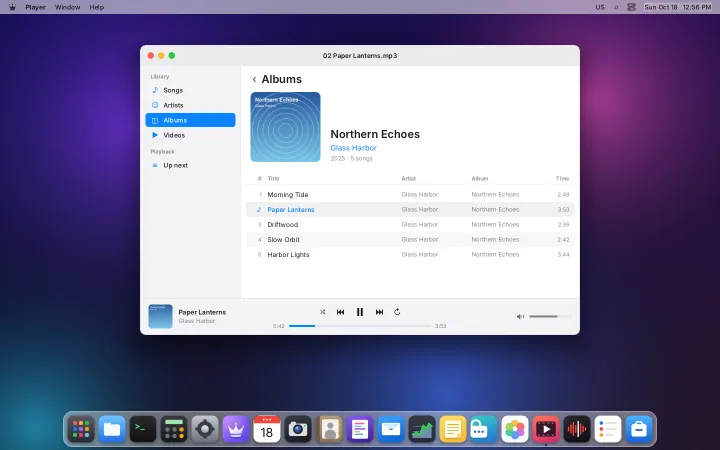Launch the Camera app from dock
The image size is (720, 450).
point(298,429)
